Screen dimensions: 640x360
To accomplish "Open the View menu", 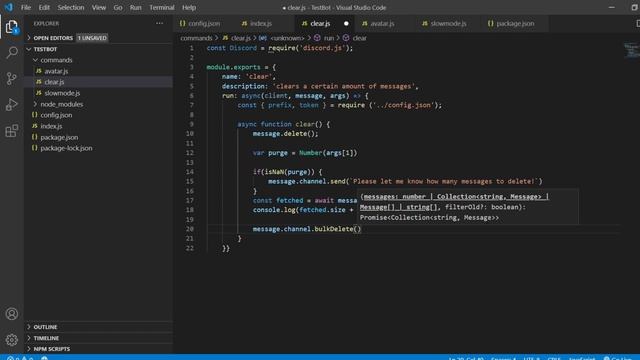I will pos(99,7).
